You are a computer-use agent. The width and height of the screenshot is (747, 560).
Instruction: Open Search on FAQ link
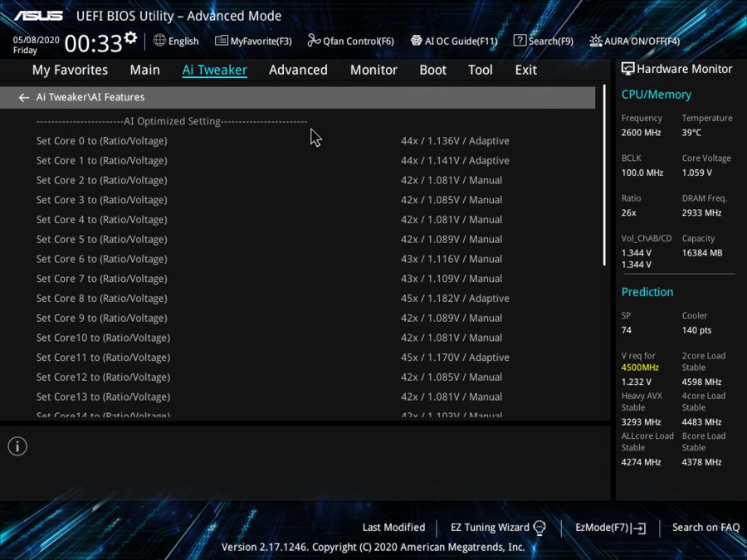[705, 528]
